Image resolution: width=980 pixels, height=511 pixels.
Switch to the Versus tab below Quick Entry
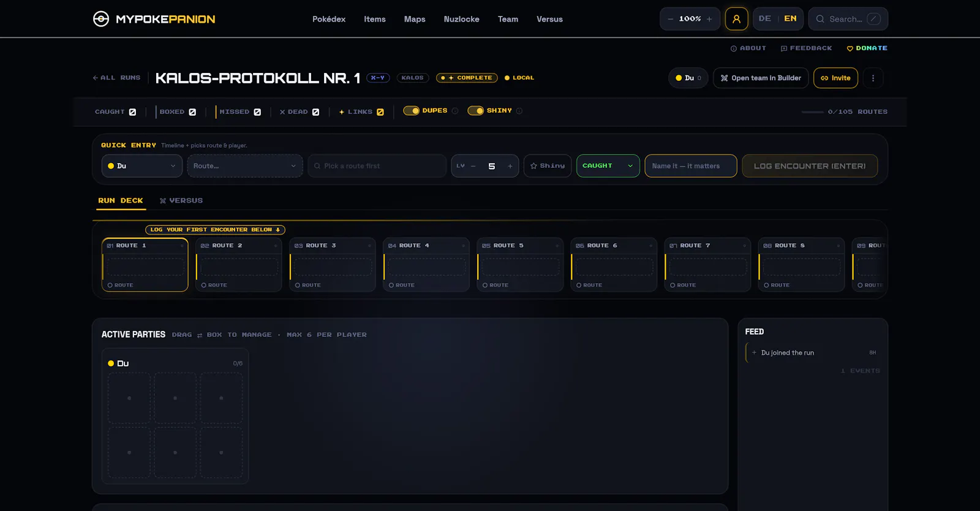coord(181,201)
